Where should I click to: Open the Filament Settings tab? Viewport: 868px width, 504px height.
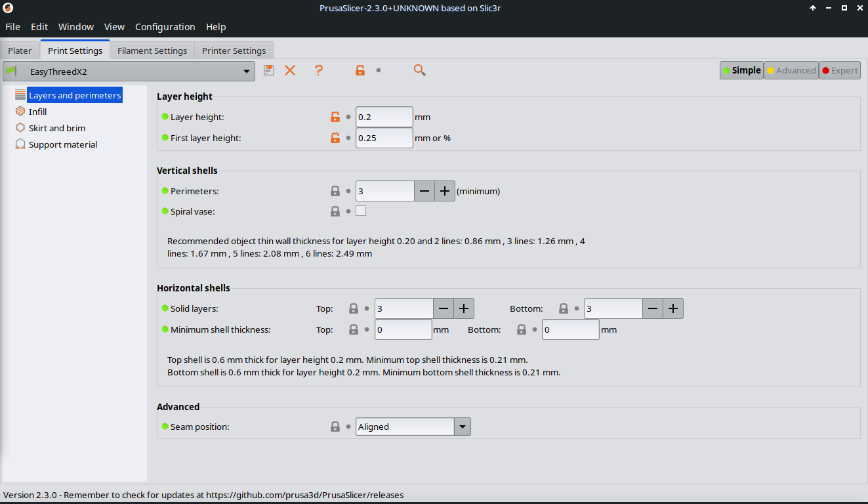(152, 51)
